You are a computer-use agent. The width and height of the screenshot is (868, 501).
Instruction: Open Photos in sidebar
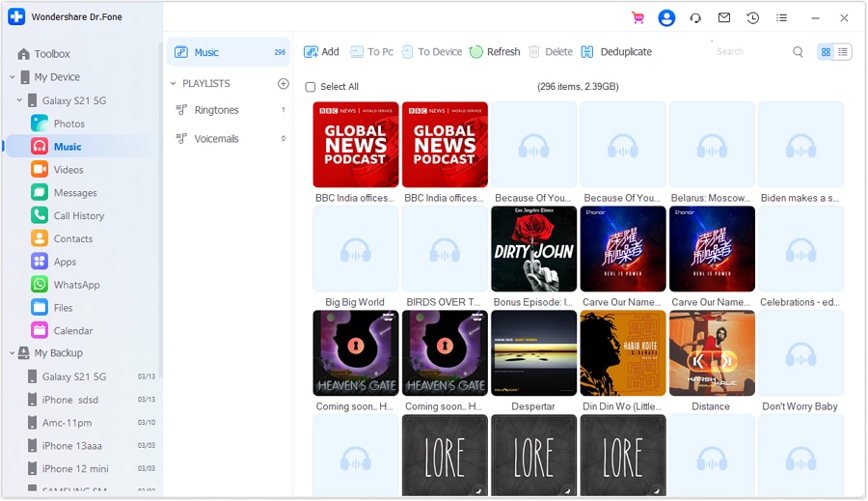[58, 124]
